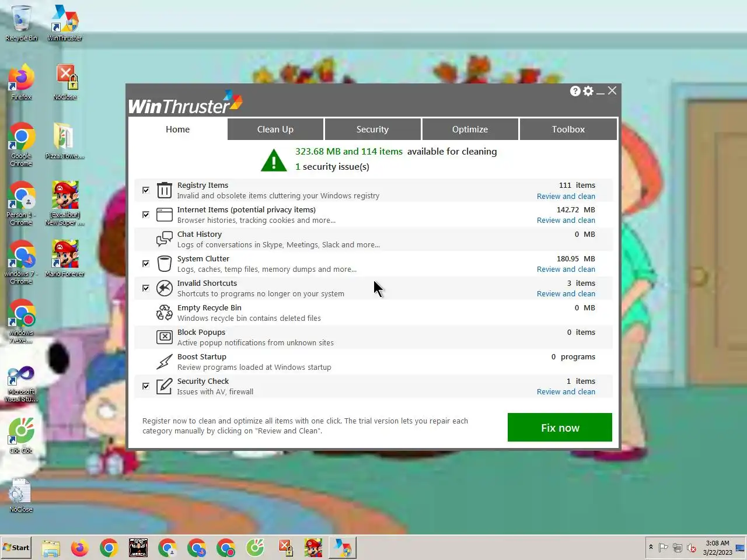
Task: Open WinThruster help question mark icon
Action: [575, 91]
